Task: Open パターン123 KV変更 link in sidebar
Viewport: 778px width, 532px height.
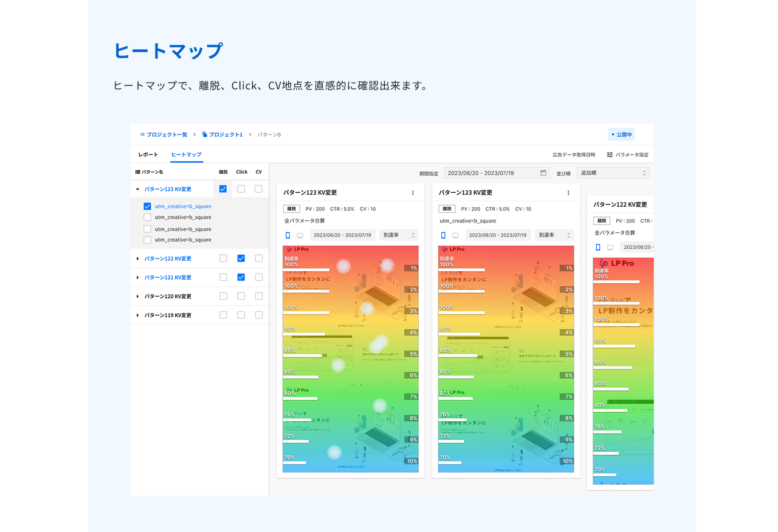Action: click(x=168, y=189)
